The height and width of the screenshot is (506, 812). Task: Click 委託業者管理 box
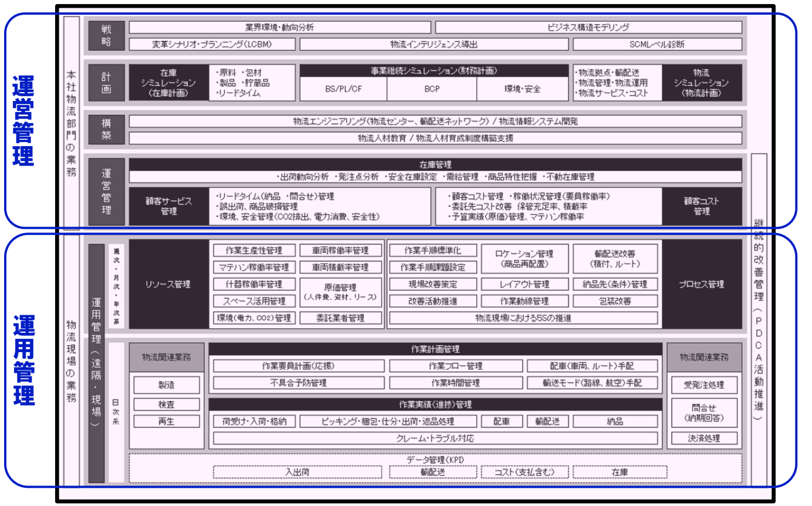click(x=341, y=318)
